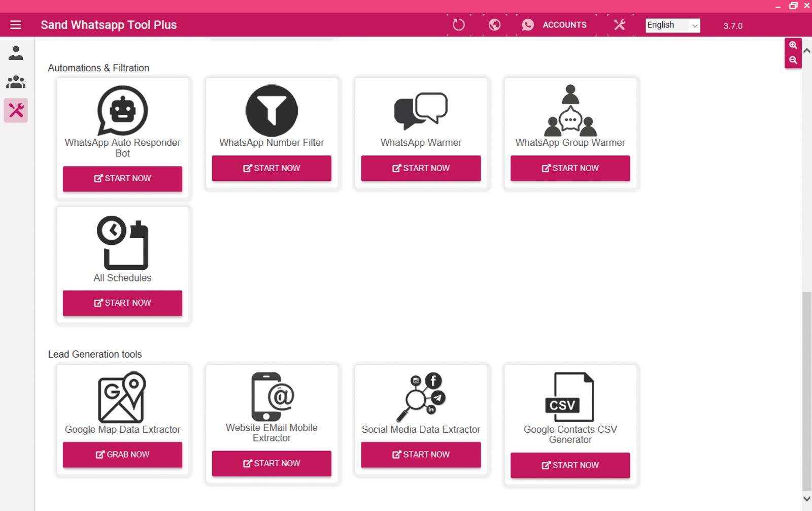Start the WhatsApp Auto Responder Bot
812x511 pixels.
[122, 178]
